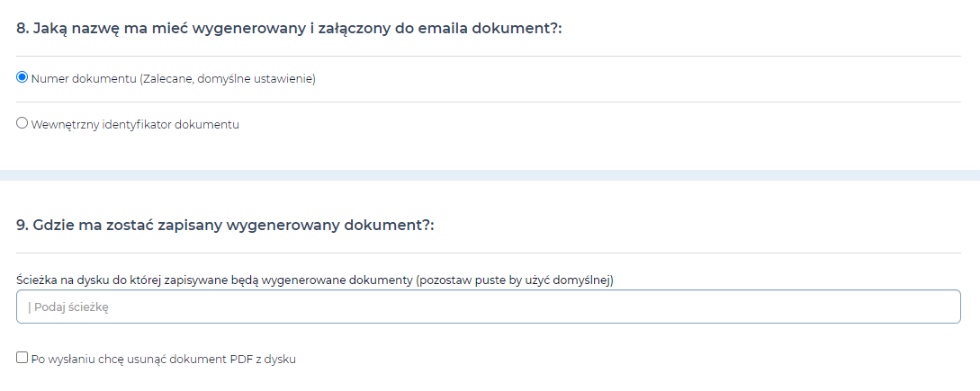Screen dimensions: 980x391
Task: Select the Numer dokumentu radio button
Action: coord(22,77)
